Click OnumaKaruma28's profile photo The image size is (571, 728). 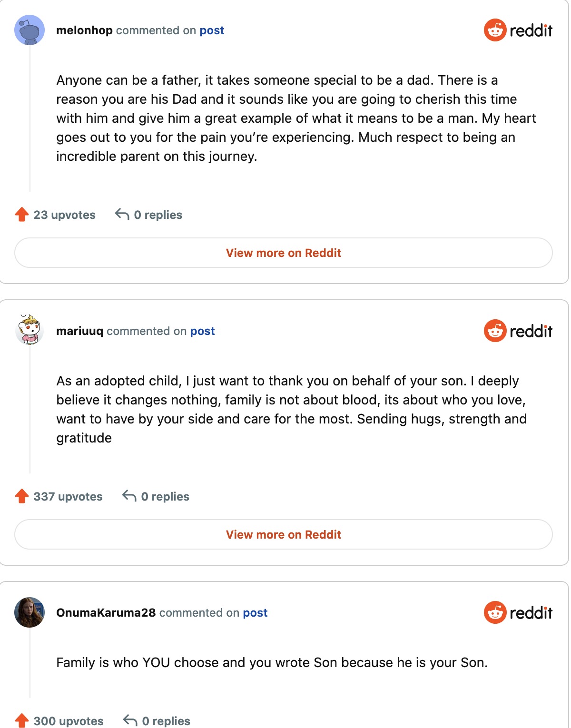pos(30,612)
